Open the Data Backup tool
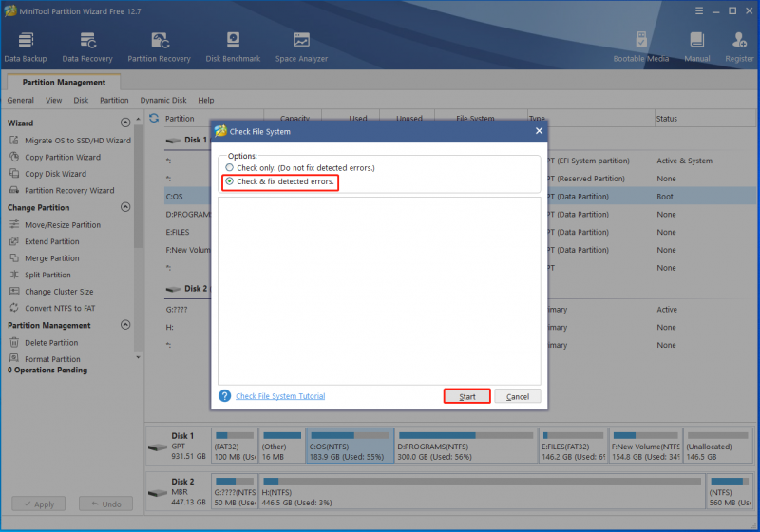The width and height of the screenshot is (760, 532). (x=26, y=47)
